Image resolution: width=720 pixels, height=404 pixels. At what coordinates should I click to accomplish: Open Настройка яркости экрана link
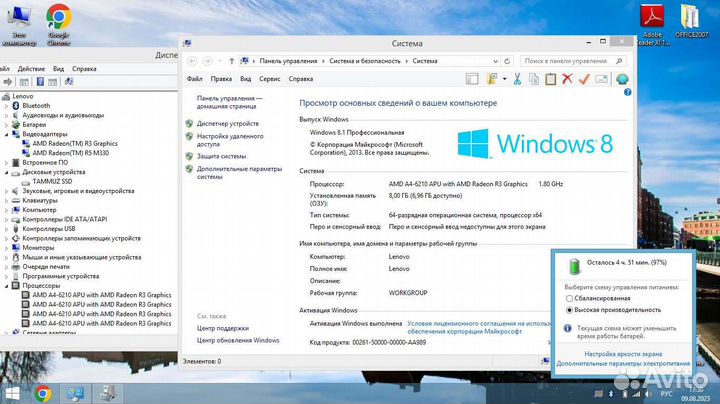tap(623, 354)
